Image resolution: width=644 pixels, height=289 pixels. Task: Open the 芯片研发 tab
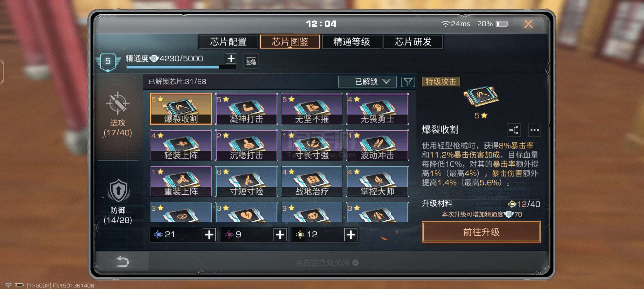click(x=413, y=42)
